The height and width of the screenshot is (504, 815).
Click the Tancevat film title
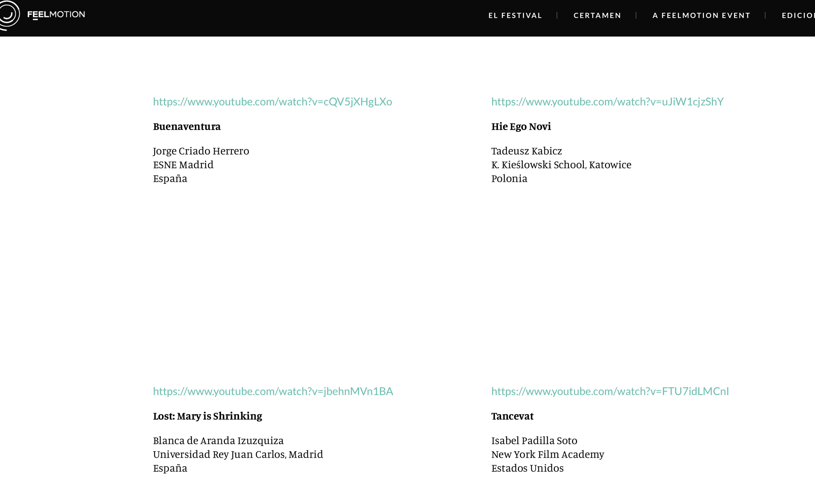click(x=512, y=416)
